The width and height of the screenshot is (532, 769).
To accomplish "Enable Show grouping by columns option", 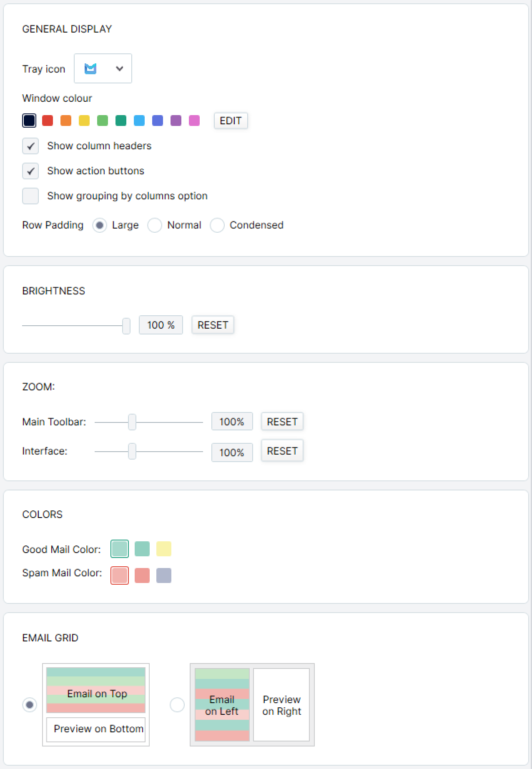I will [x=30, y=196].
